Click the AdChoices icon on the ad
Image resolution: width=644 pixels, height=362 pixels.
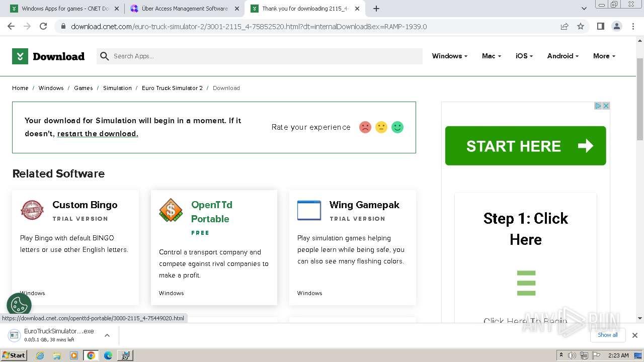[x=598, y=106]
